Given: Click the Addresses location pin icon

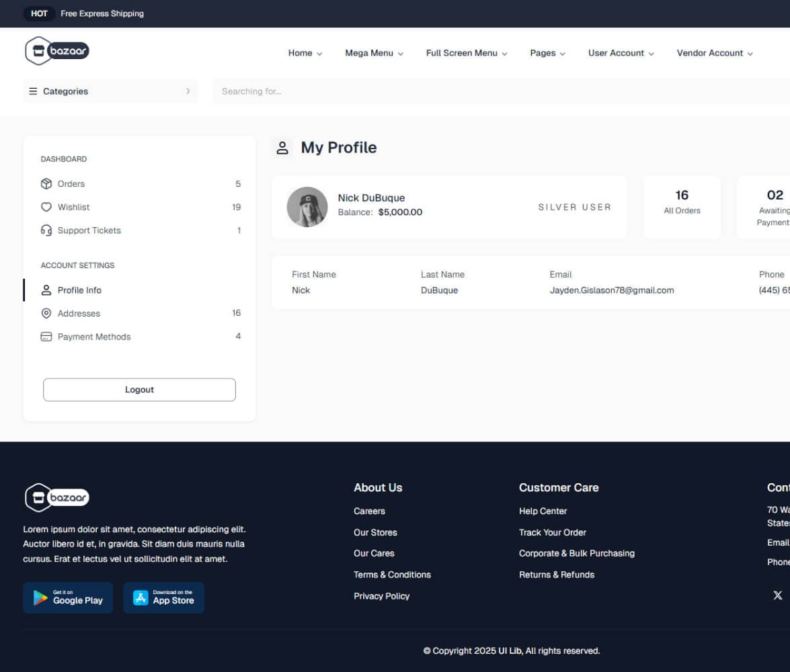Looking at the screenshot, I should (46, 313).
